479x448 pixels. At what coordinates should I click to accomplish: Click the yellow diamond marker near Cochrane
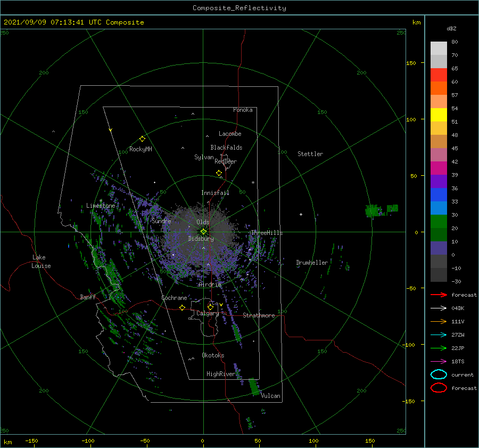coord(183,307)
